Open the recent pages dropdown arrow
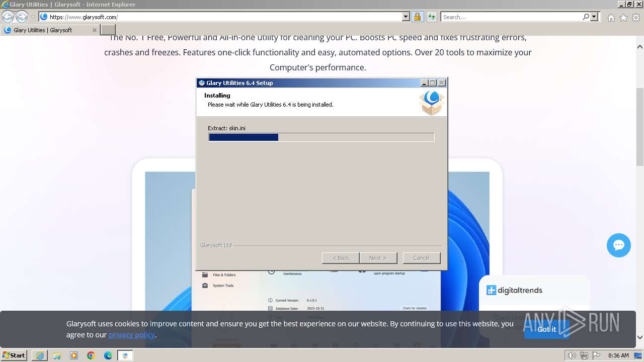 tap(33, 17)
